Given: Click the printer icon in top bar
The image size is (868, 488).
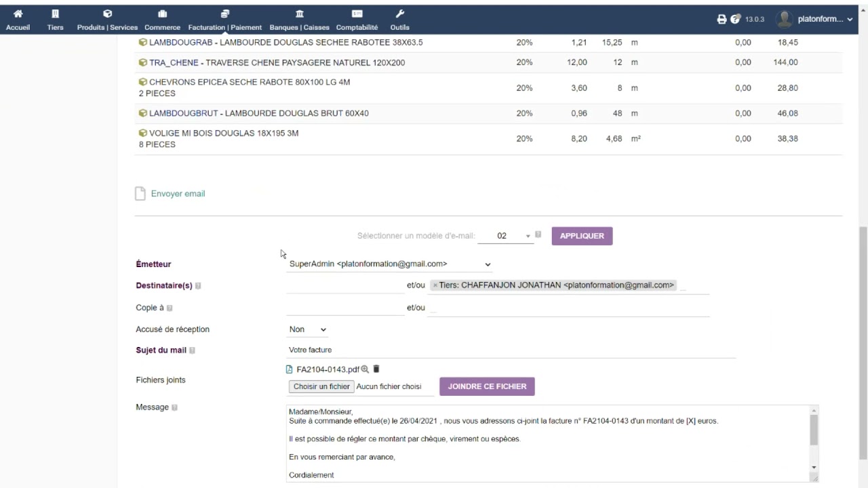Looking at the screenshot, I should click(x=722, y=19).
